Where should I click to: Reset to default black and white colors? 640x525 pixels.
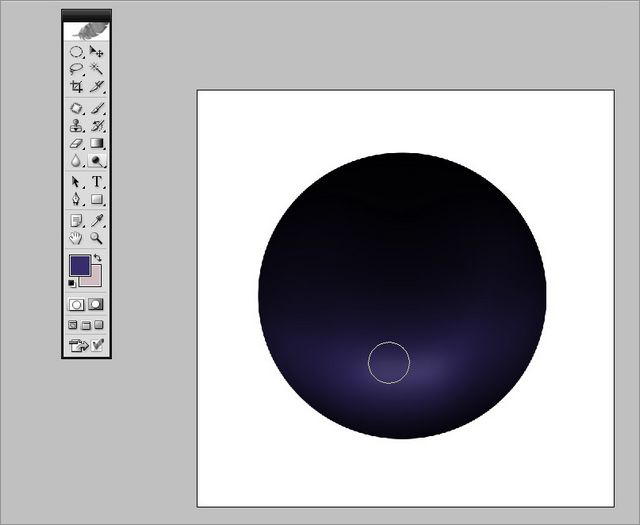click(72, 283)
